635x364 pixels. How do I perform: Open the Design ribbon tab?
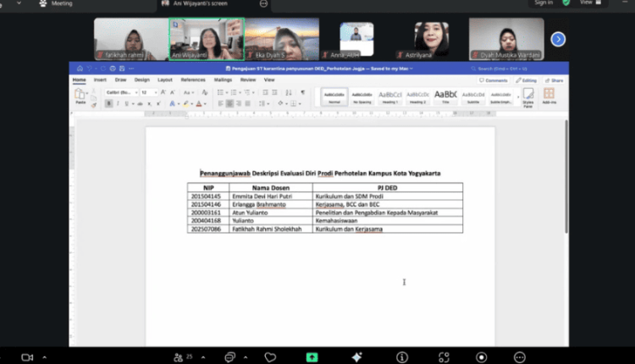(141, 80)
